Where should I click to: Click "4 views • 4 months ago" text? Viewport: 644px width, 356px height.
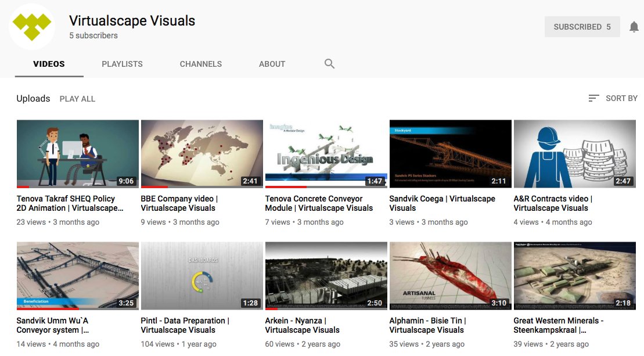pyautogui.click(x=553, y=222)
